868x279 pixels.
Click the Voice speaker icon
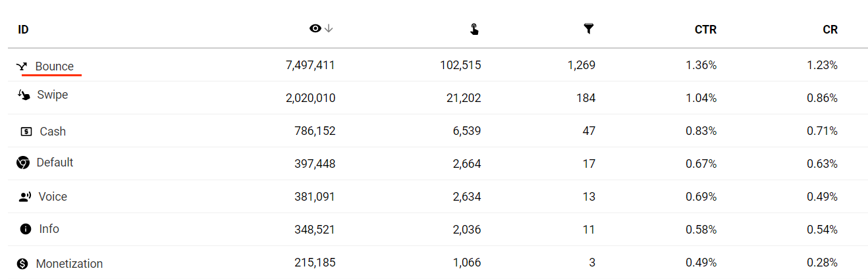point(25,197)
